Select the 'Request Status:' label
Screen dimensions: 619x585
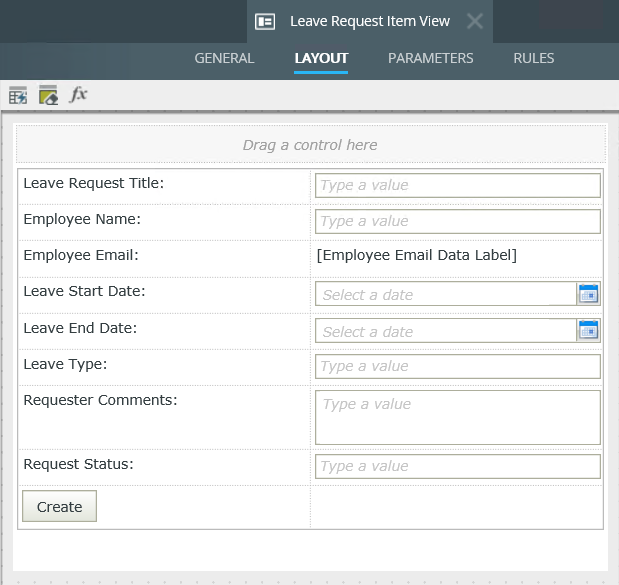tap(79, 464)
